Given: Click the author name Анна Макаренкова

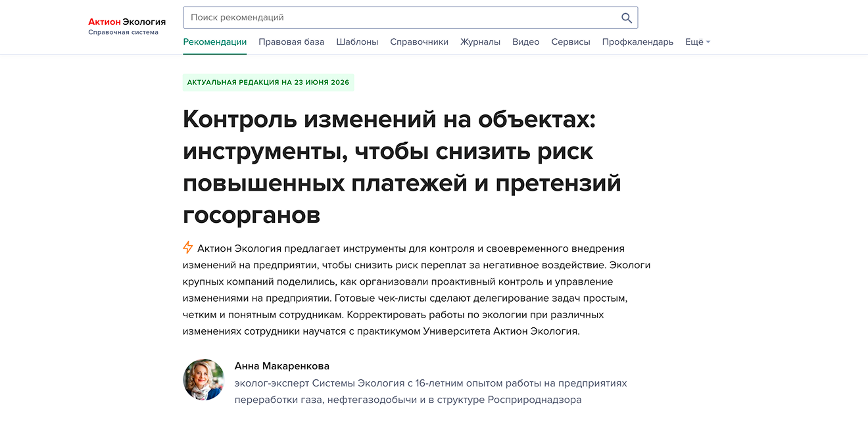Looking at the screenshot, I should (282, 366).
